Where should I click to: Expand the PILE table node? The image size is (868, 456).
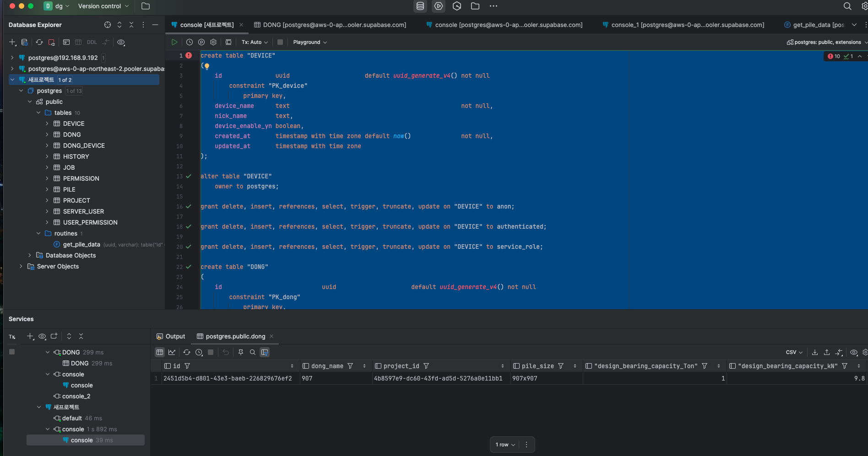coord(47,189)
